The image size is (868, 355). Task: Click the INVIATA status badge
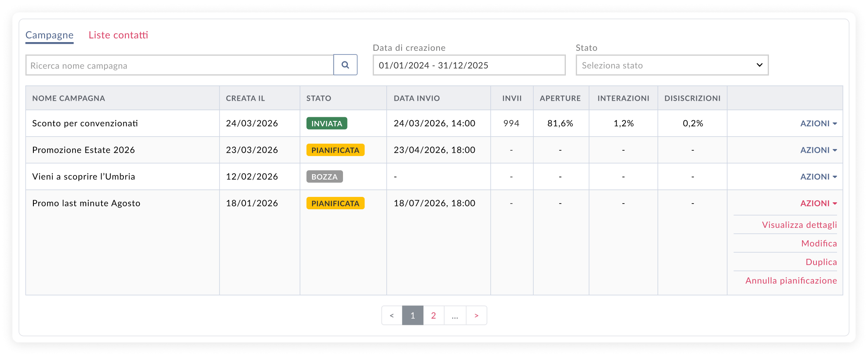(x=327, y=123)
